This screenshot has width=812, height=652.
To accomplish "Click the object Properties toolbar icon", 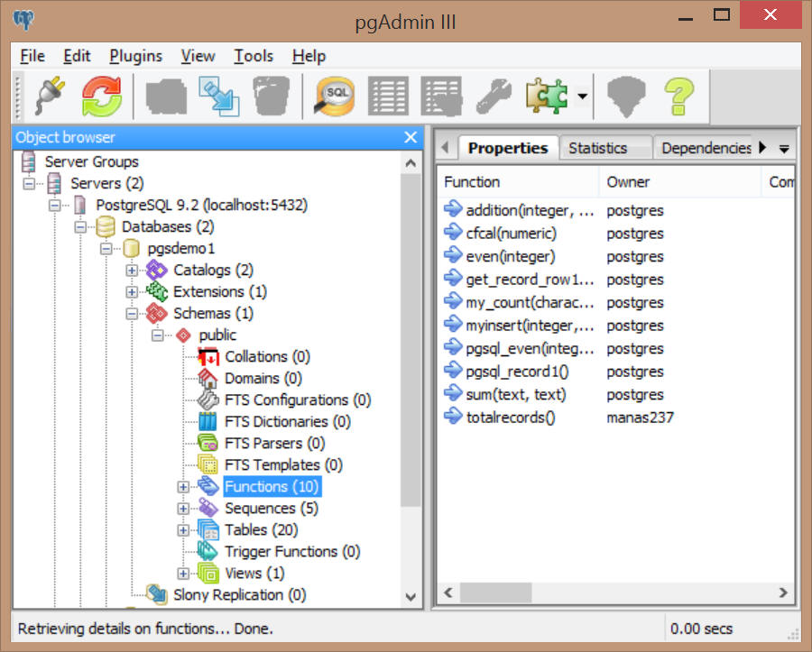I will pyautogui.click(x=166, y=96).
